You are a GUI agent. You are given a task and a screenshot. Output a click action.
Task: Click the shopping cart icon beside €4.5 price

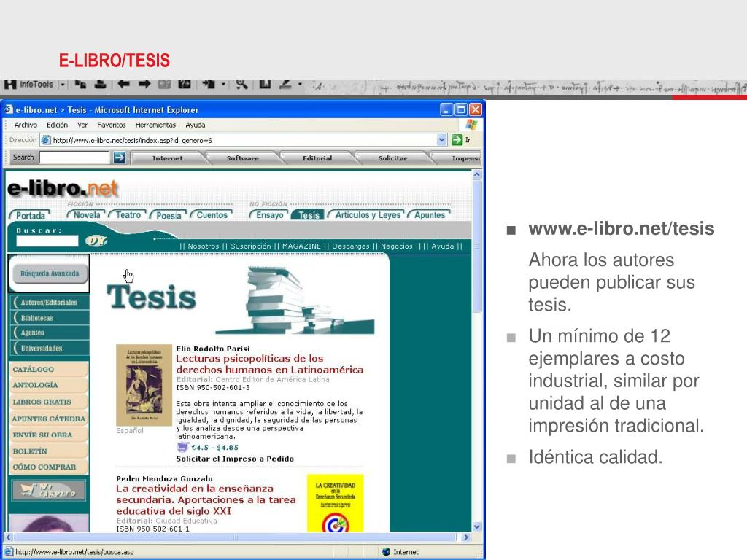coord(182,447)
